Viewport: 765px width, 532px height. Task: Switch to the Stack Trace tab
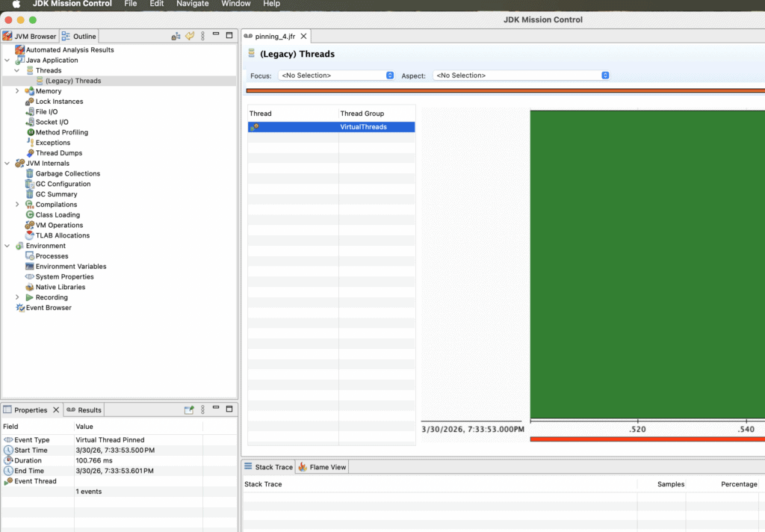point(268,467)
